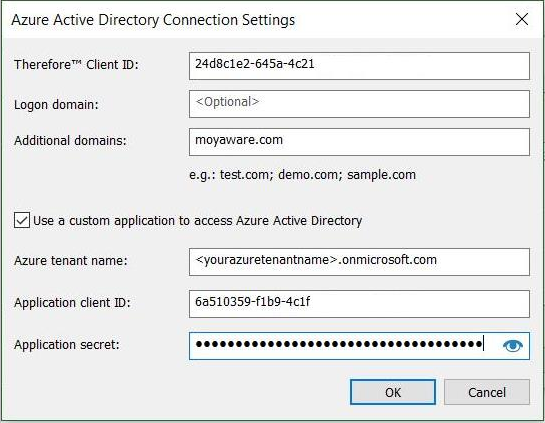Click the 'Azure tenant name:' label

pyautogui.click(x=71, y=261)
